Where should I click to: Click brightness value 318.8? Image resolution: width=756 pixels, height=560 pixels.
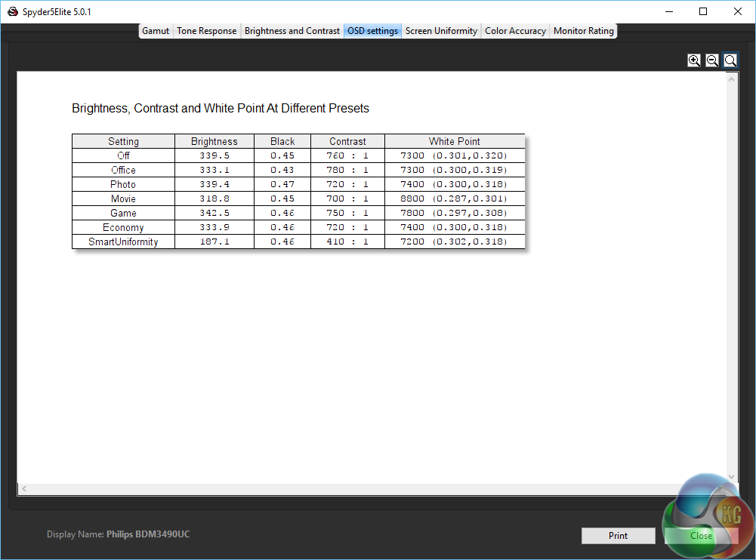214,198
